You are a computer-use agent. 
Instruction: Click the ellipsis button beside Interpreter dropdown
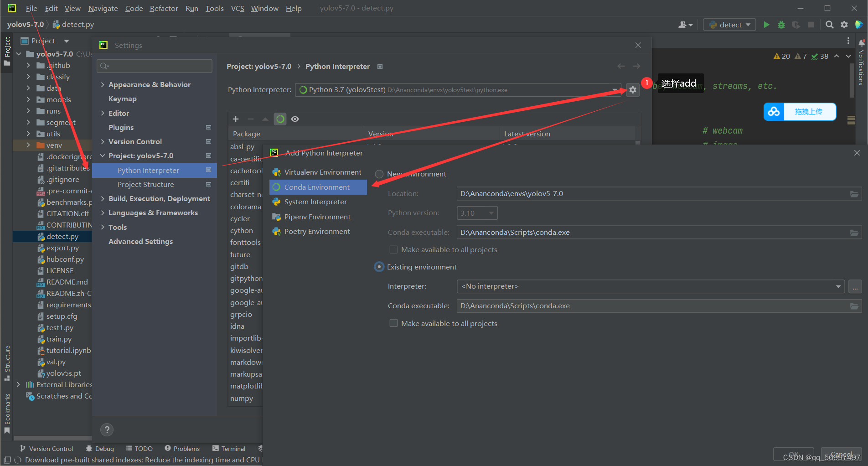(855, 287)
